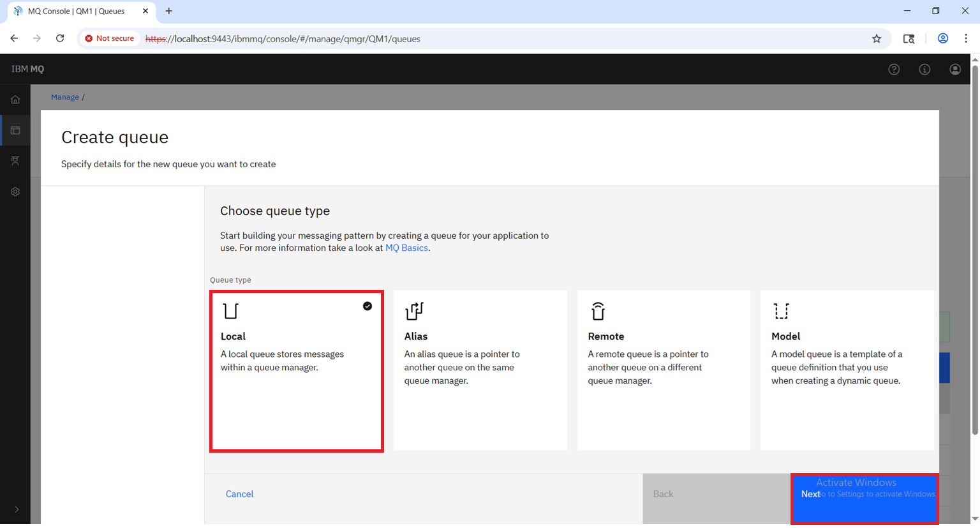Viewport: 980px width, 528px height.
Task: Click the Back button
Action: 717,499
